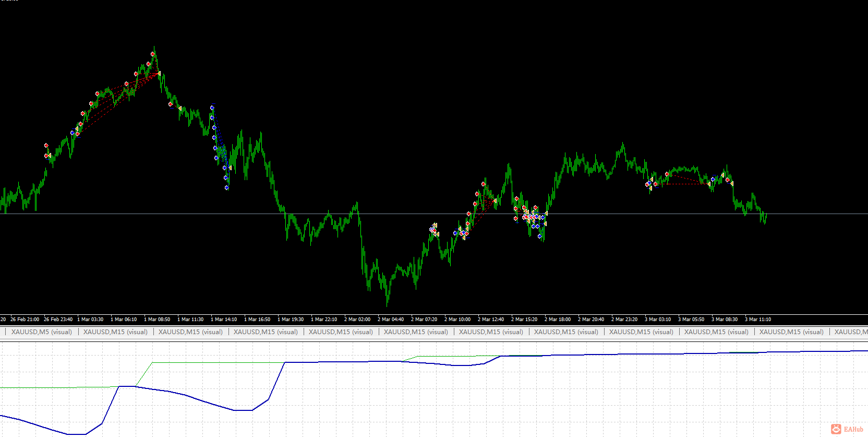Select the 2 Mar 12:40 time label
Screen dimensions: 868x437
[x=491, y=320]
